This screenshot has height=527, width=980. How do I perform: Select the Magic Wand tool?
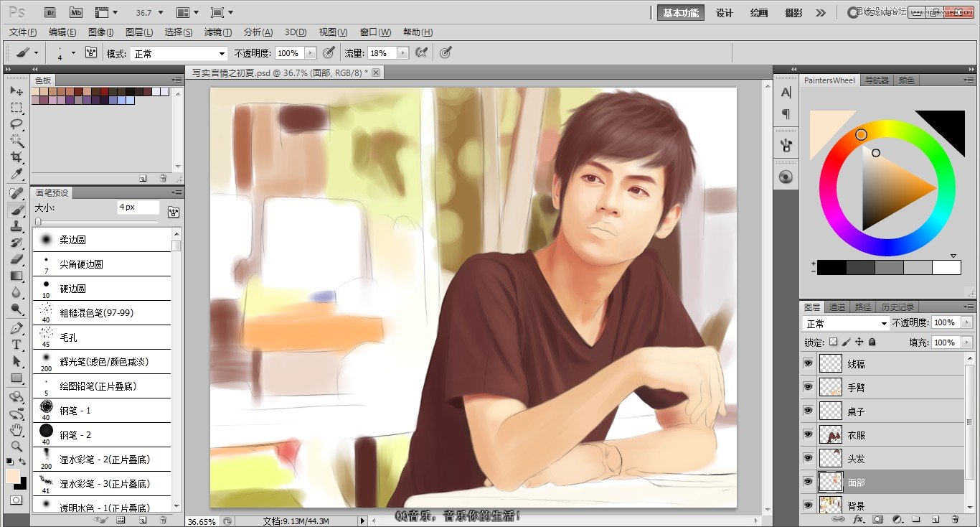(x=17, y=141)
